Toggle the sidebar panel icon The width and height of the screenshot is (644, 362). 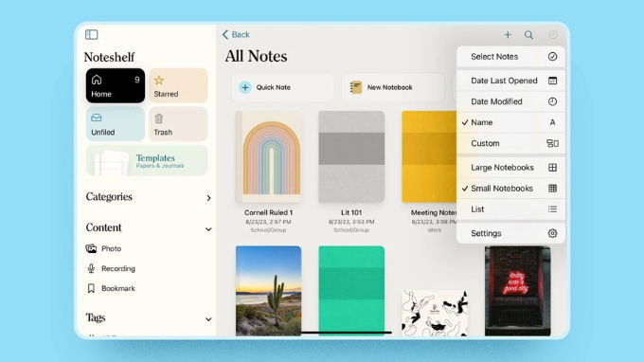coord(91,34)
